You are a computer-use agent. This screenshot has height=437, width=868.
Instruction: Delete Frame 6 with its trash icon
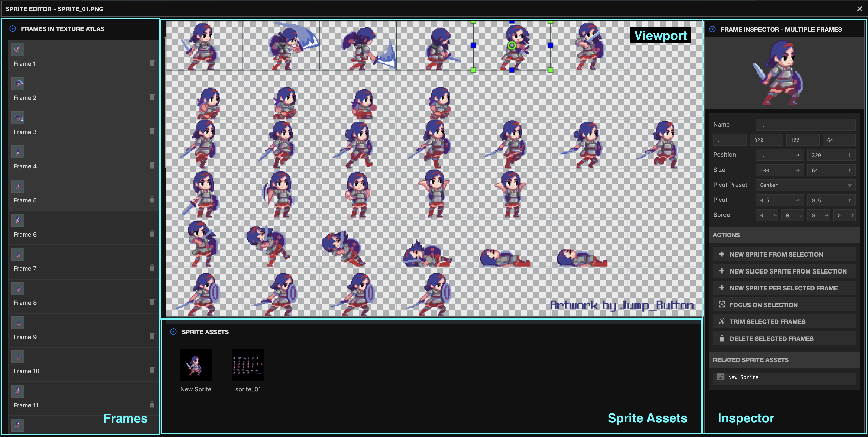[x=152, y=234]
